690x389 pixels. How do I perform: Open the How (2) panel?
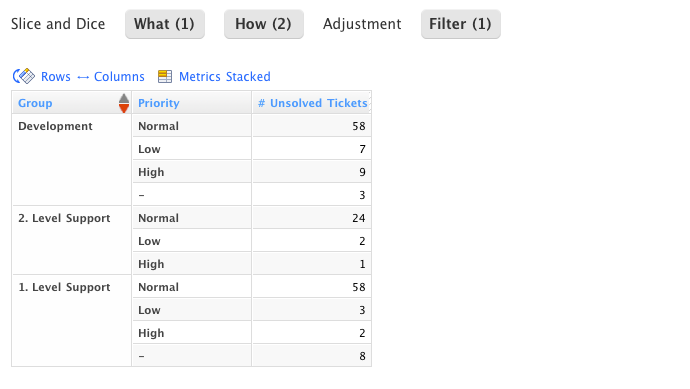coord(264,24)
